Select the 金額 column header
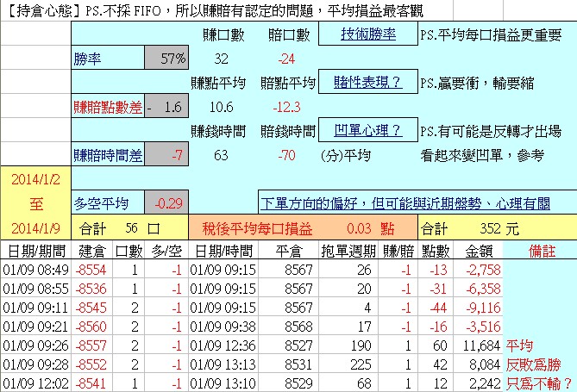Viewport: 577px width, 392px height. point(479,252)
